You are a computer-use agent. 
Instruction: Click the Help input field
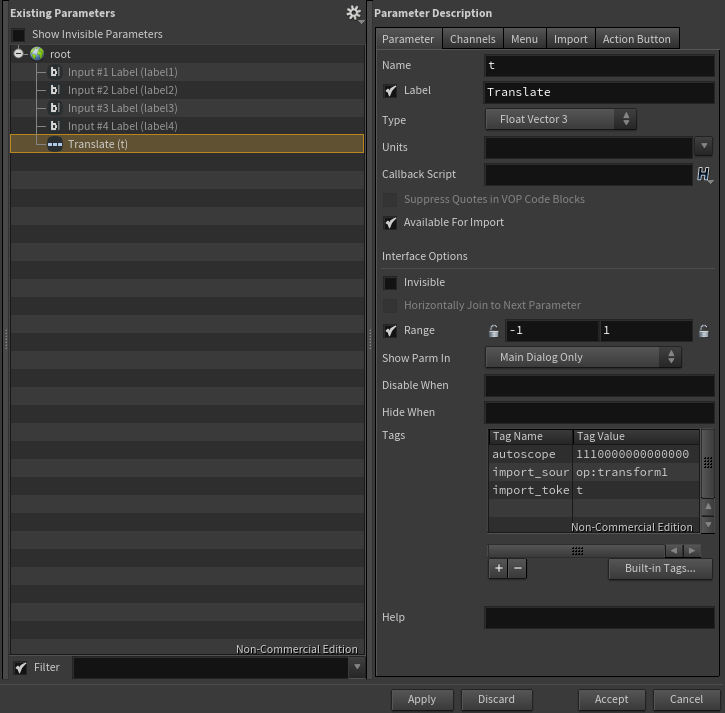click(x=599, y=618)
